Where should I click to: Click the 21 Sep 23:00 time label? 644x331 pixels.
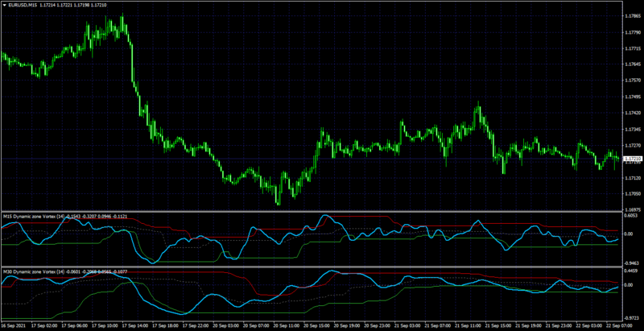click(x=559, y=325)
